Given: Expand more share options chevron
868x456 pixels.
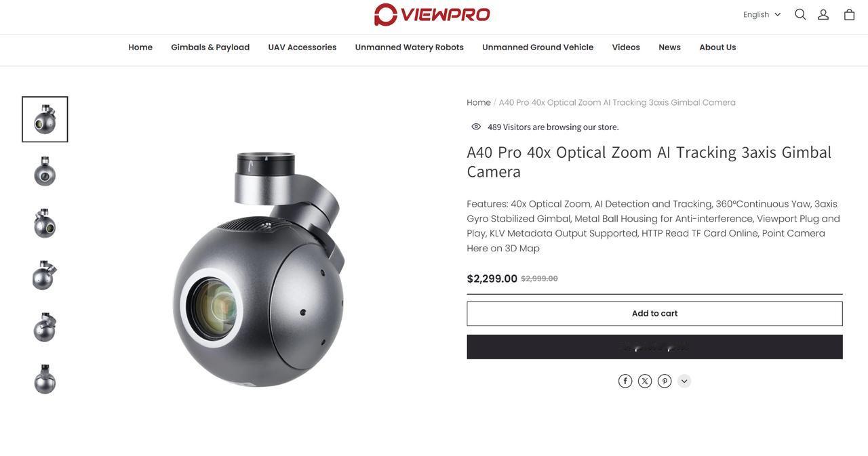Looking at the screenshot, I should [x=684, y=381].
